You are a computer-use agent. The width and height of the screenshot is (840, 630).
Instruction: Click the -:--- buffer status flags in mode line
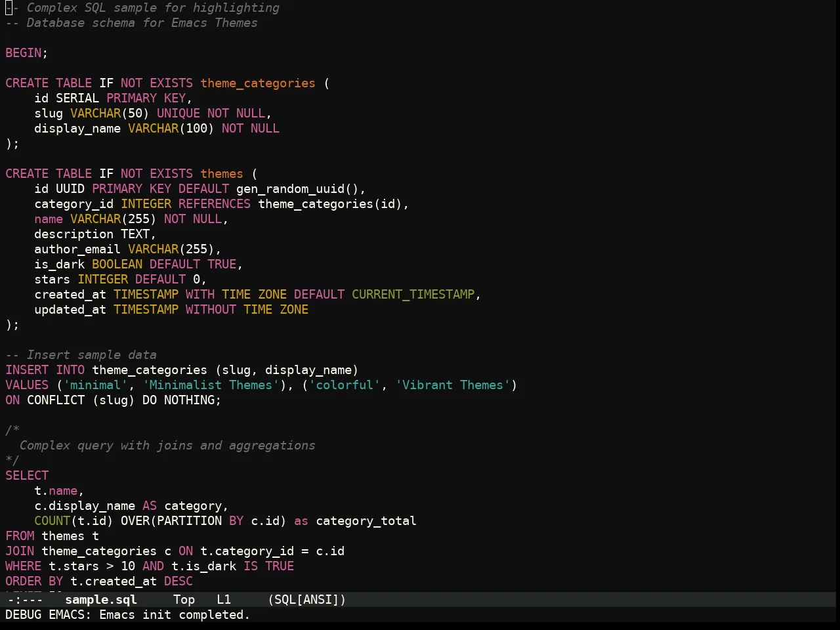coord(24,599)
